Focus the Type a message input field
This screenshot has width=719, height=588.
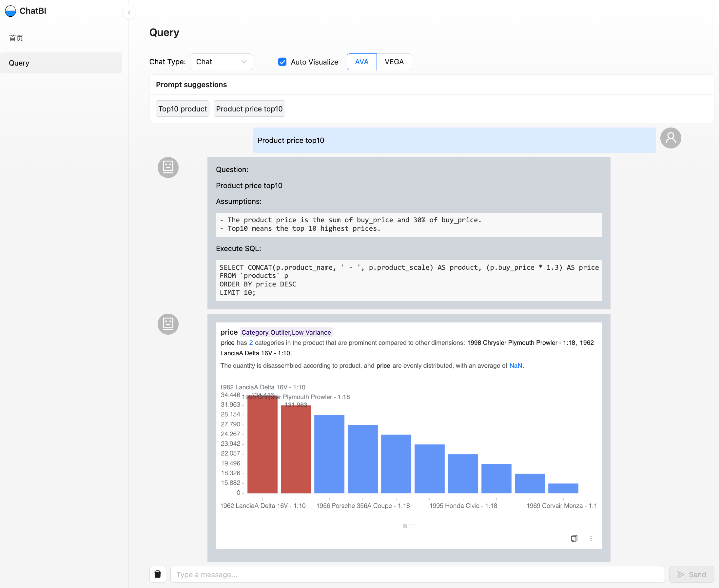417,574
